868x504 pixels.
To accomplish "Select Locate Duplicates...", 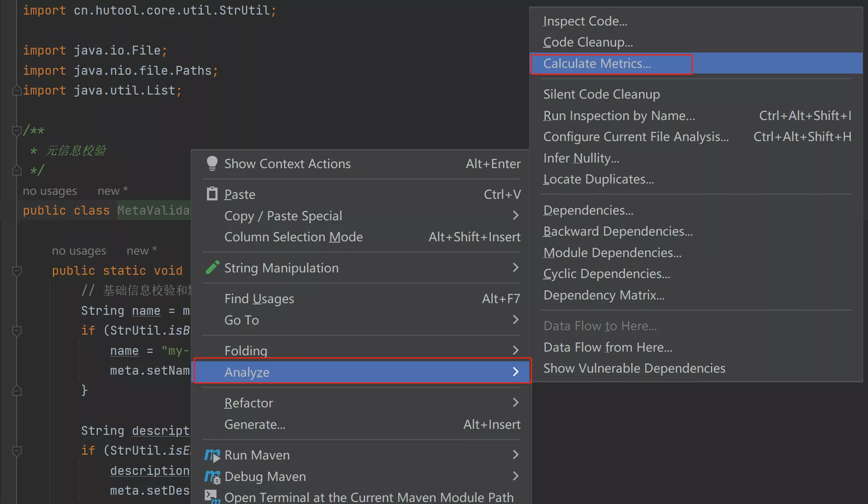I will [696, 179].
